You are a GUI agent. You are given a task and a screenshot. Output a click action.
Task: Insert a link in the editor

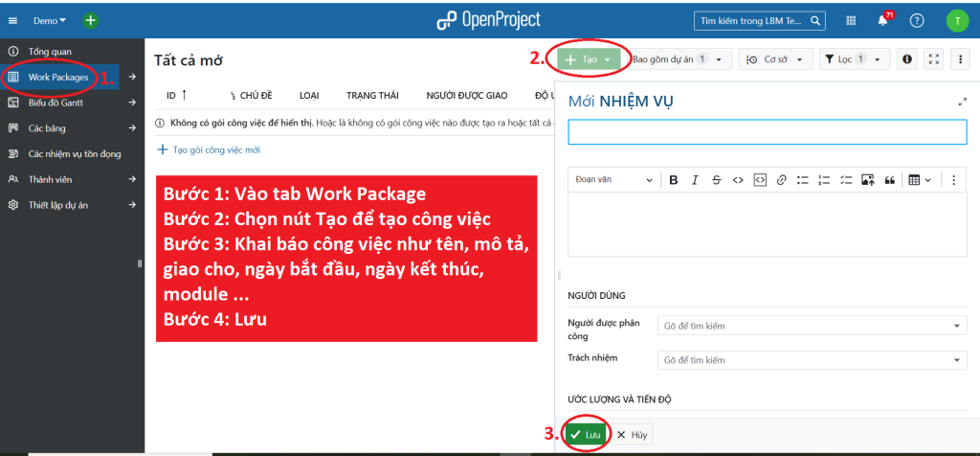(x=781, y=180)
